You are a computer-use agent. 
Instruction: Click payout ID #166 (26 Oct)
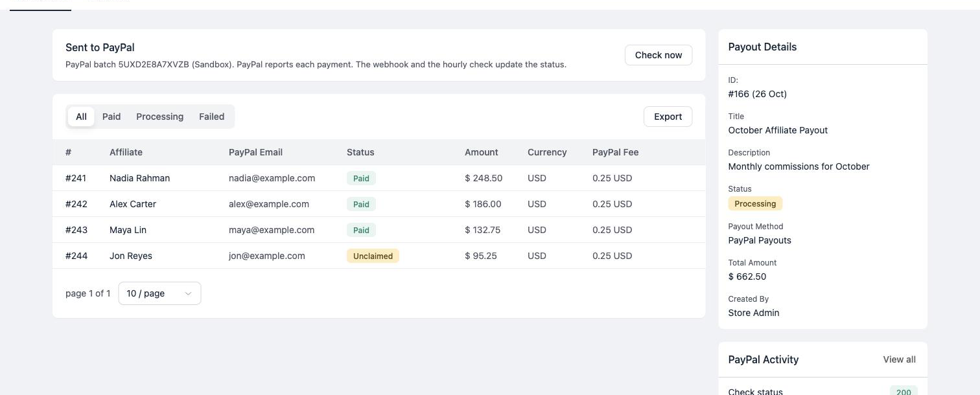(x=757, y=94)
